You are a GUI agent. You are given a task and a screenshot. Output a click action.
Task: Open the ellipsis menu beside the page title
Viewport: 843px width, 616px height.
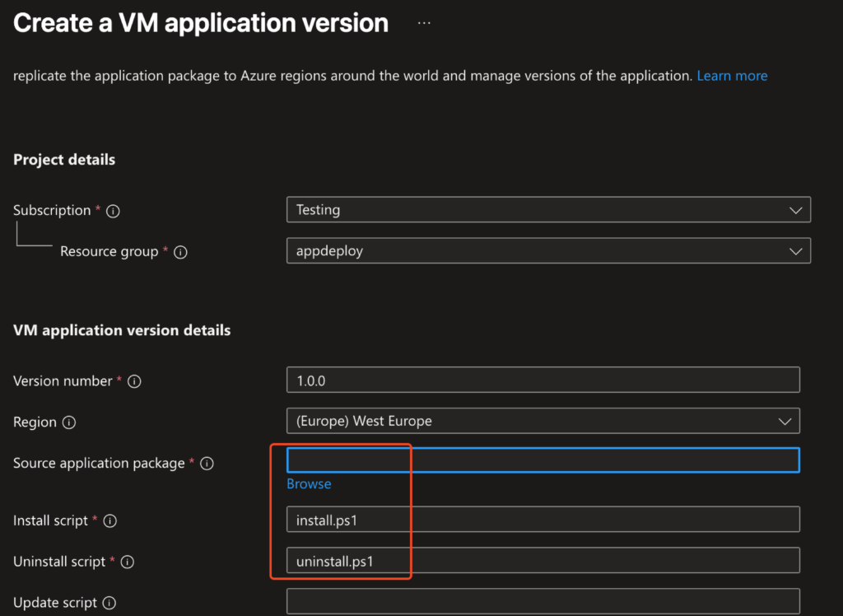pyautogui.click(x=424, y=23)
